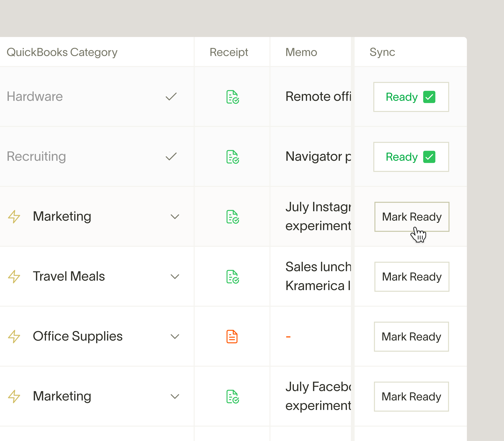504x441 pixels.
Task: Mark the Travel Meals expense as Ready
Action: point(412,277)
